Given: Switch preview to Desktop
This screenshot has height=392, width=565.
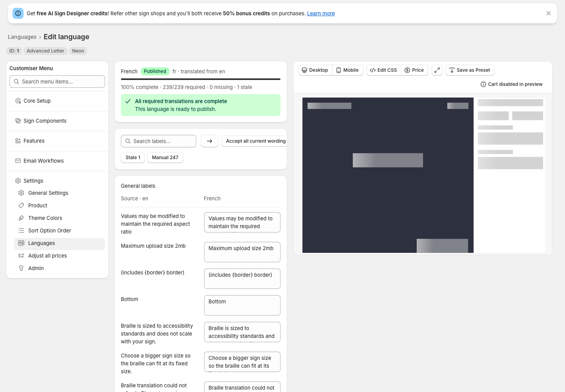Looking at the screenshot, I should pyautogui.click(x=315, y=70).
